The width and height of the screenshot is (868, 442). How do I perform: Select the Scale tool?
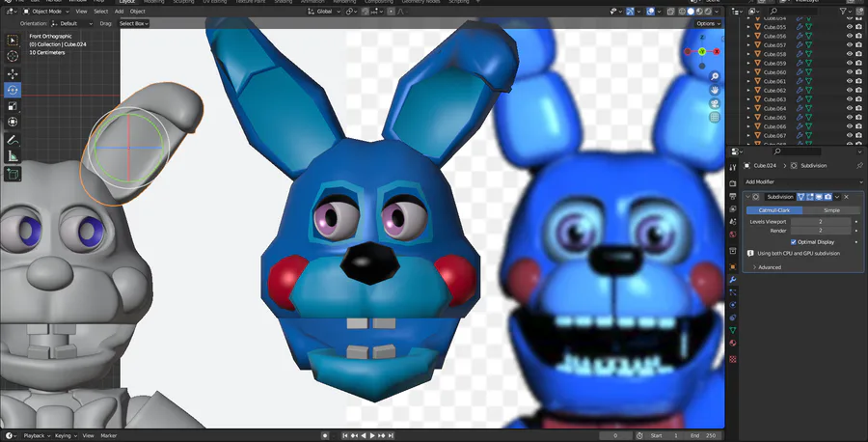[13, 106]
